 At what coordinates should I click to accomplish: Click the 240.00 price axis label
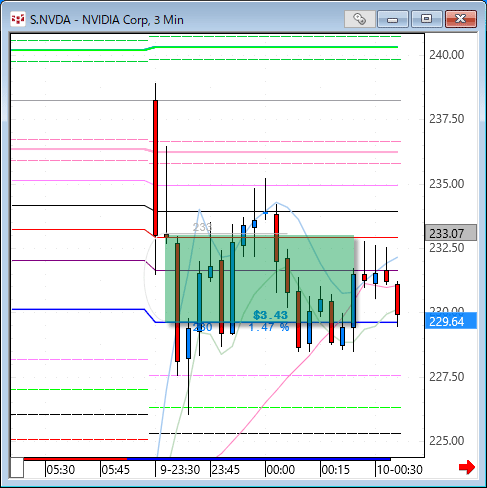(x=446, y=55)
